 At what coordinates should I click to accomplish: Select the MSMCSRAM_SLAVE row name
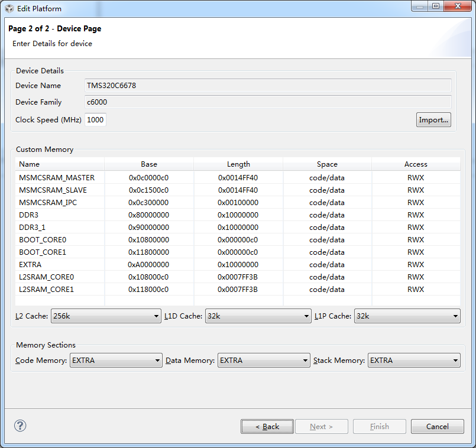point(53,190)
